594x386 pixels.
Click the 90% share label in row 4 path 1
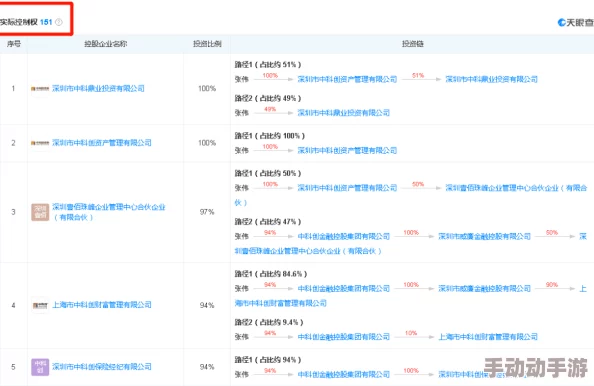(552, 284)
